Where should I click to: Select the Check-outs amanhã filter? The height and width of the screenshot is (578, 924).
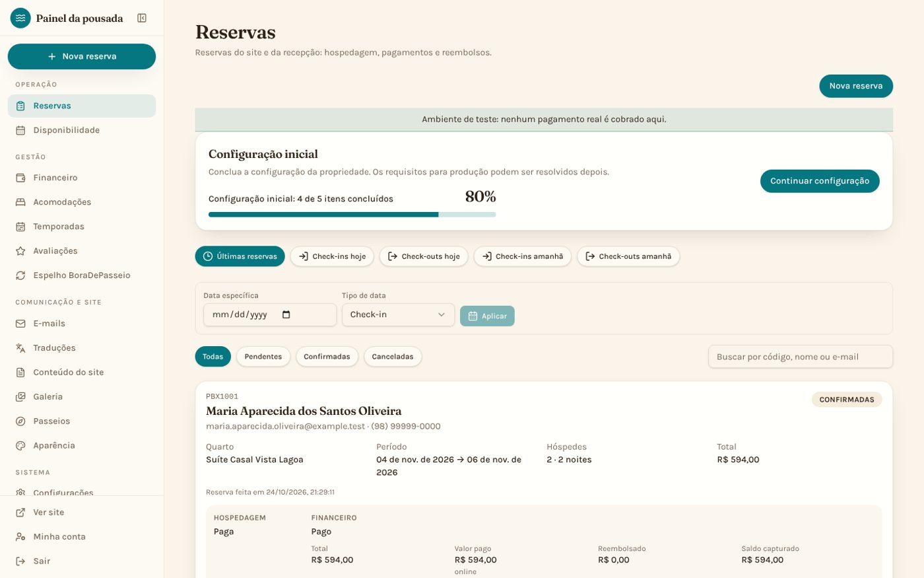(628, 256)
